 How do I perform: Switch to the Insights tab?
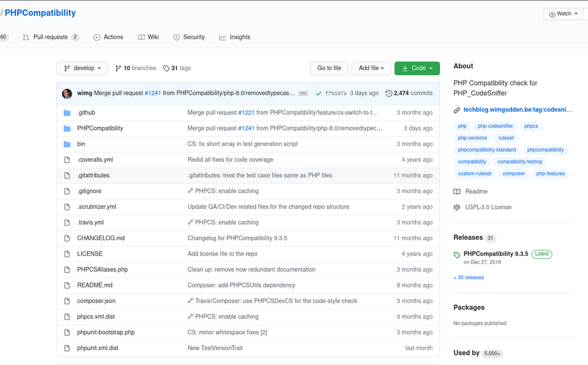coord(235,37)
